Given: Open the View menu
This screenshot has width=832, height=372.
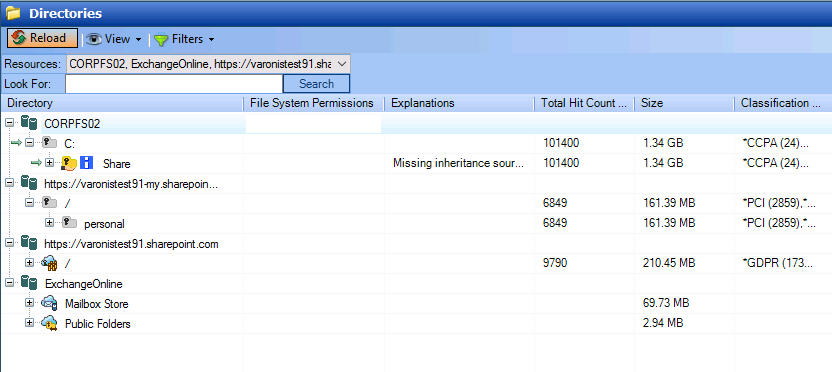Looking at the screenshot, I should pyautogui.click(x=114, y=39).
